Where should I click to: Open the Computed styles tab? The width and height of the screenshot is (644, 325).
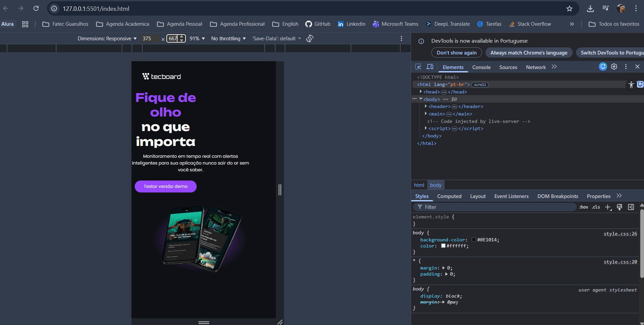(449, 196)
